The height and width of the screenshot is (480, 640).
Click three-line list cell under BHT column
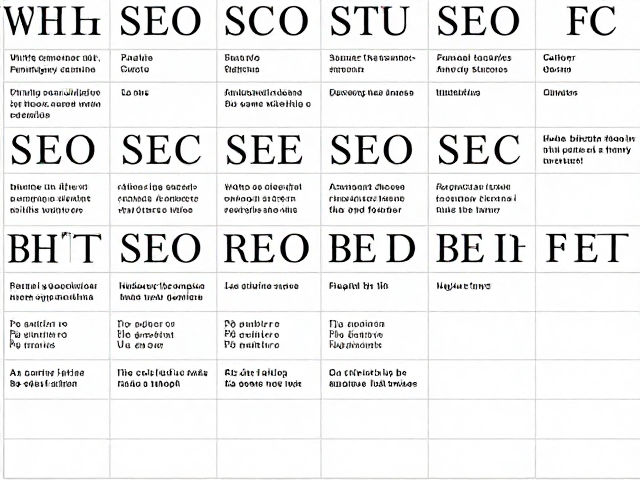point(57,336)
